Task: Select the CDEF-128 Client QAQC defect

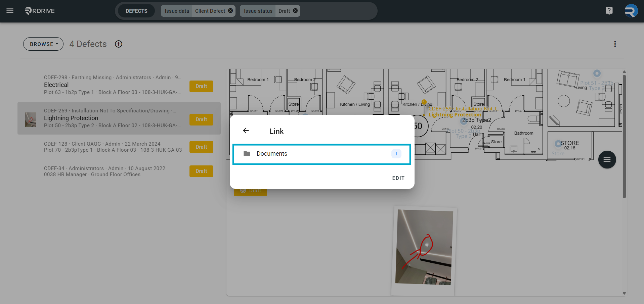Action: [119, 147]
